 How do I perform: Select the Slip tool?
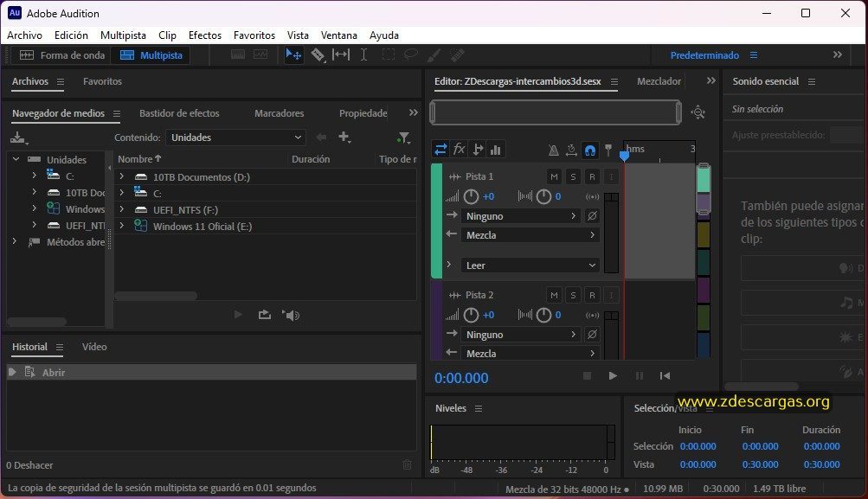click(340, 54)
